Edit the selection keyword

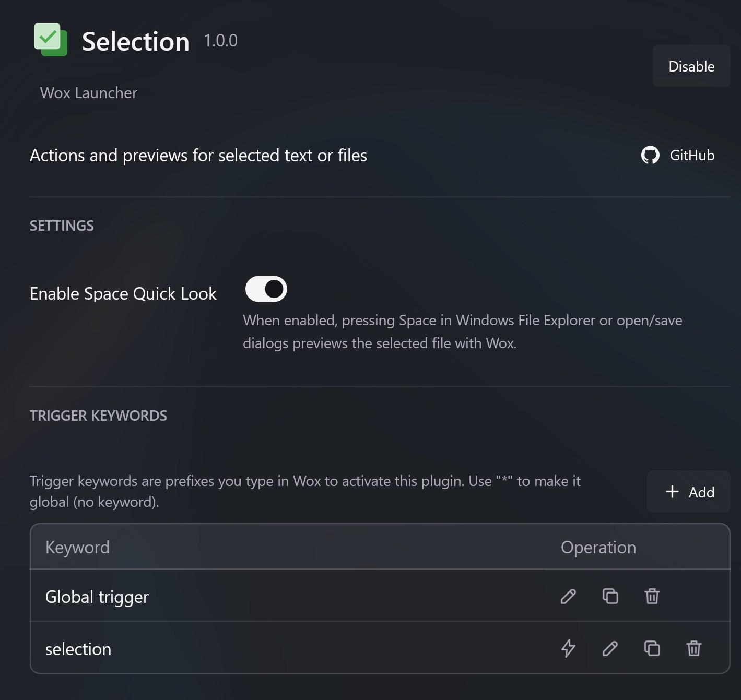tap(610, 648)
